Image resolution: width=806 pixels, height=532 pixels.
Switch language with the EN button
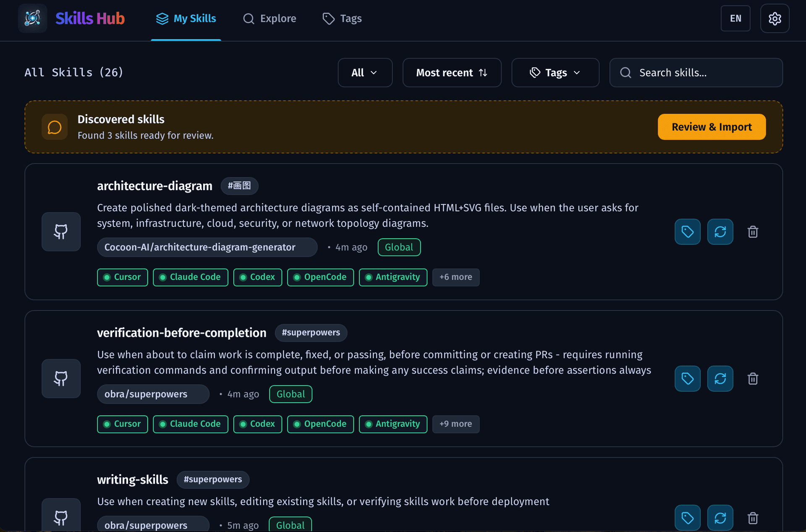tap(735, 18)
